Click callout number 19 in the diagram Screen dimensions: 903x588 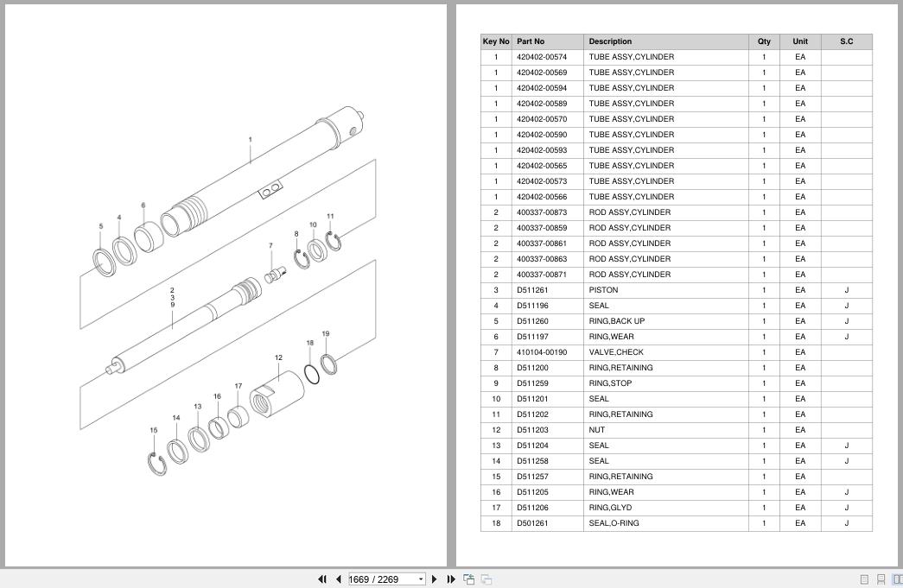pyautogui.click(x=326, y=333)
